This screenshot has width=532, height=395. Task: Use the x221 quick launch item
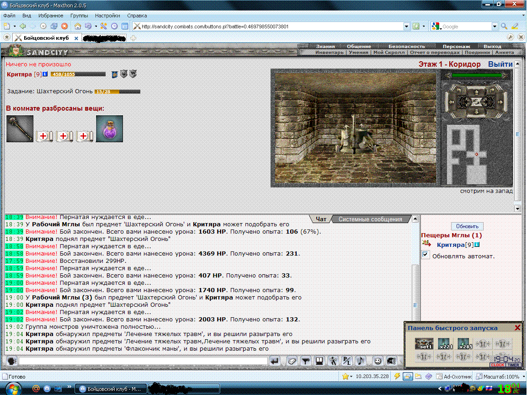tap(446, 344)
